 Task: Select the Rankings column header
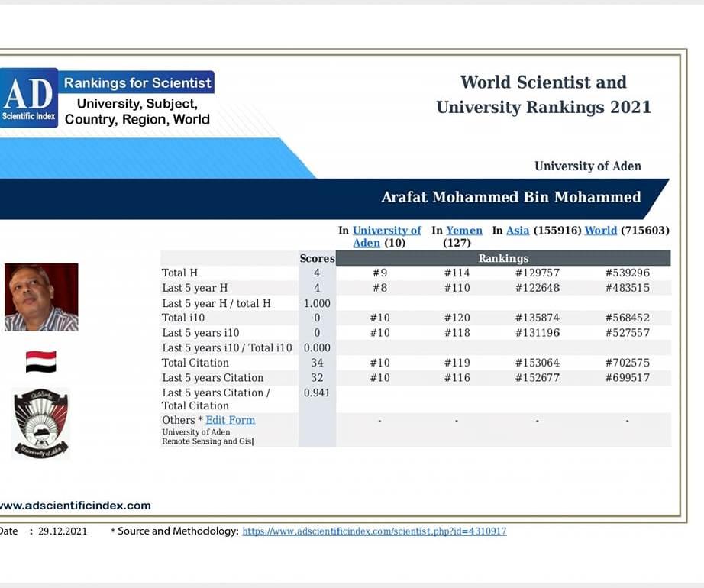click(502, 258)
